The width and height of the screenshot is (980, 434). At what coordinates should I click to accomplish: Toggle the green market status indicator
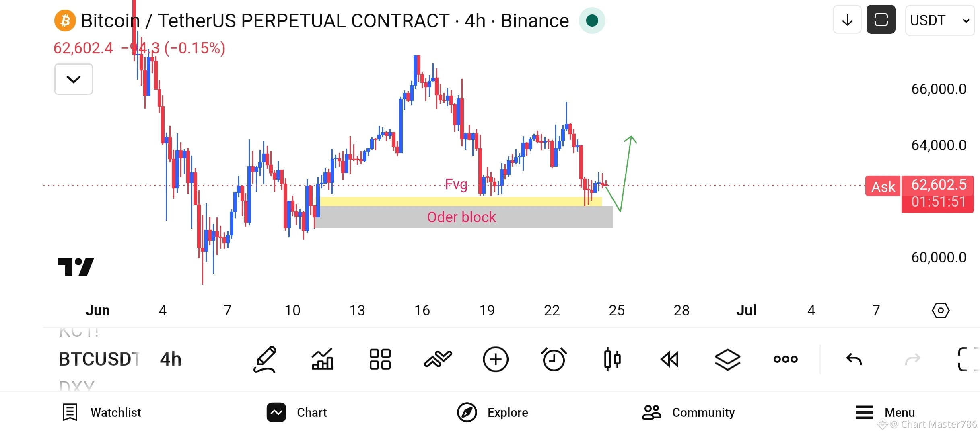coord(592,20)
